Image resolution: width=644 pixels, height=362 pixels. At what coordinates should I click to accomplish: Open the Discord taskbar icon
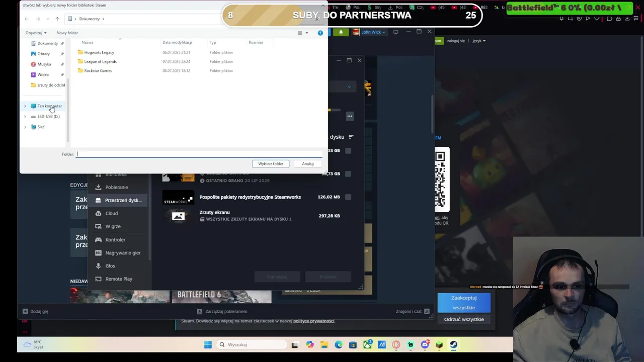[x=425, y=344]
